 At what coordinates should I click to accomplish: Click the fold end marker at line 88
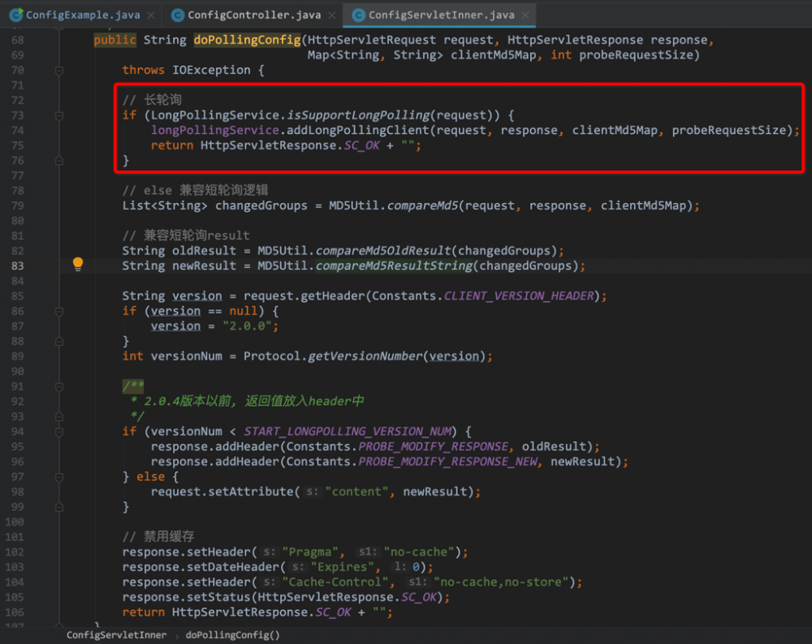(59, 342)
